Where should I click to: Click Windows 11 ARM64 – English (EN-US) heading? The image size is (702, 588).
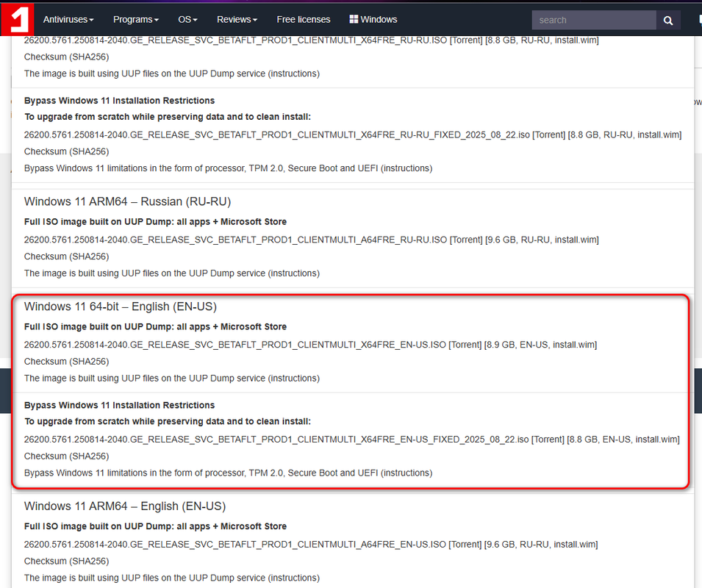point(125,506)
